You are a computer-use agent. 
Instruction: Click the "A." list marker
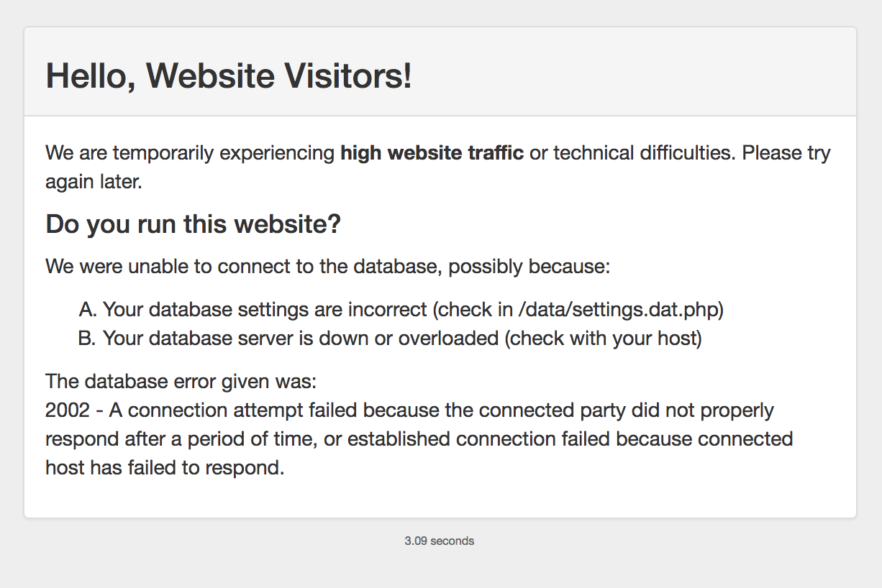(x=88, y=310)
